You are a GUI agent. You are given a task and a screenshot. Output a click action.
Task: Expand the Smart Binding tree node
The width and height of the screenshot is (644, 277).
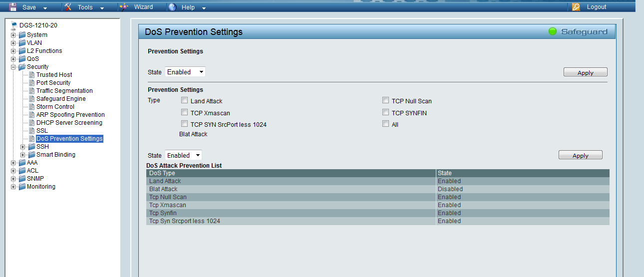(23, 155)
